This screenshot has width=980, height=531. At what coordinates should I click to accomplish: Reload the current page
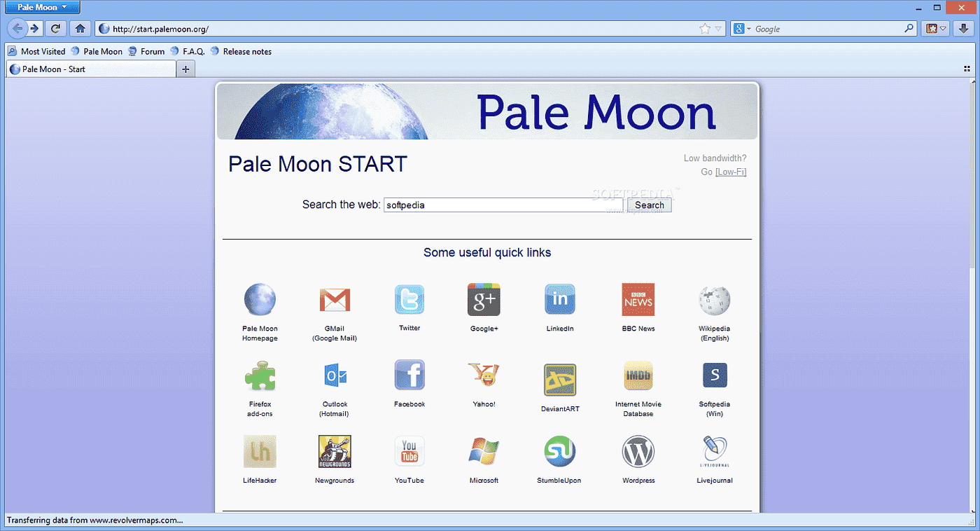click(x=55, y=28)
